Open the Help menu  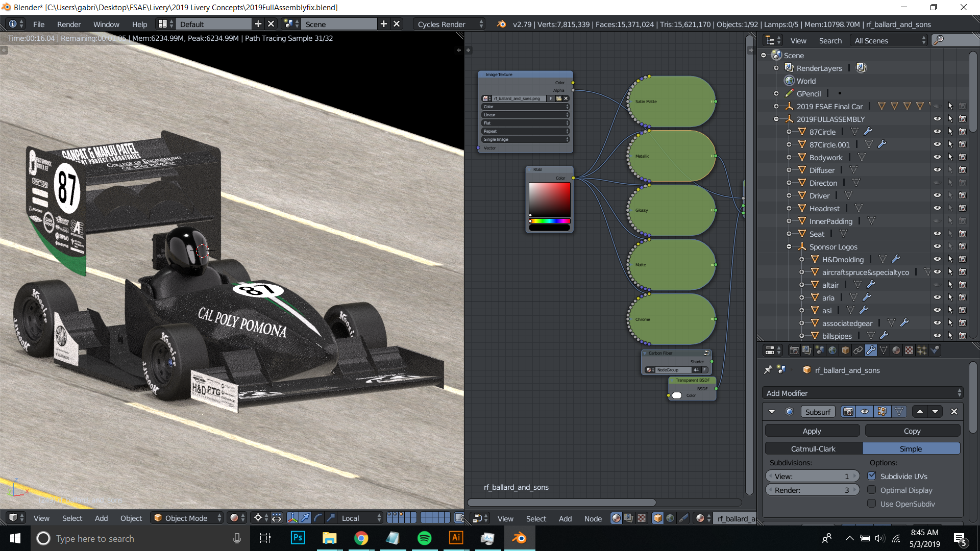pos(139,24)
